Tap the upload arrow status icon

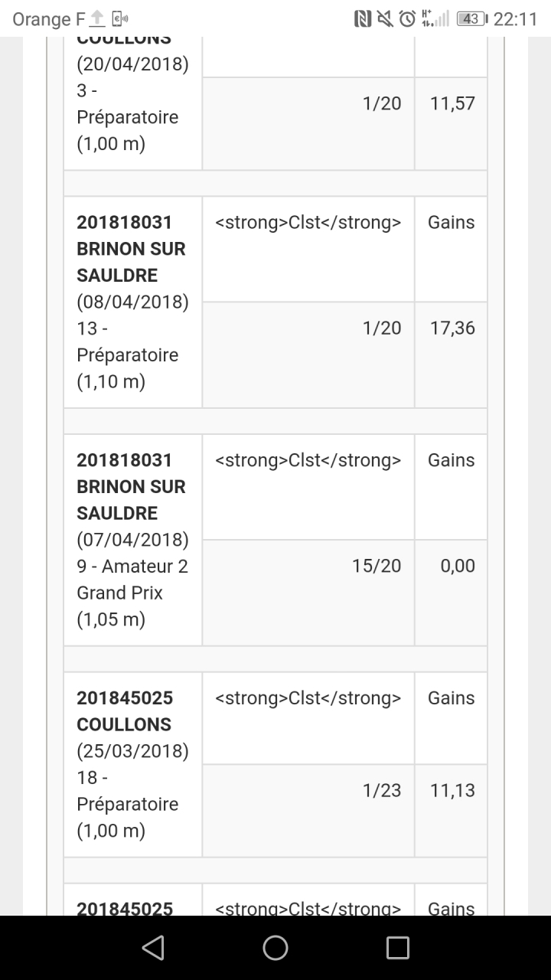coord(97,19)
